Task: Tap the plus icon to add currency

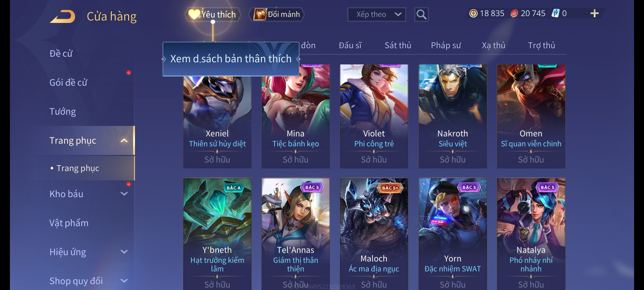Action: click(594, 13)
